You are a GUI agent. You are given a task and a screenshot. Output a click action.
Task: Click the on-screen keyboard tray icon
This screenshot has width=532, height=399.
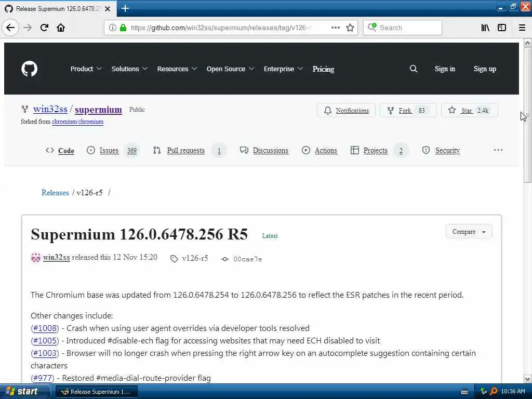coord(464,392)
